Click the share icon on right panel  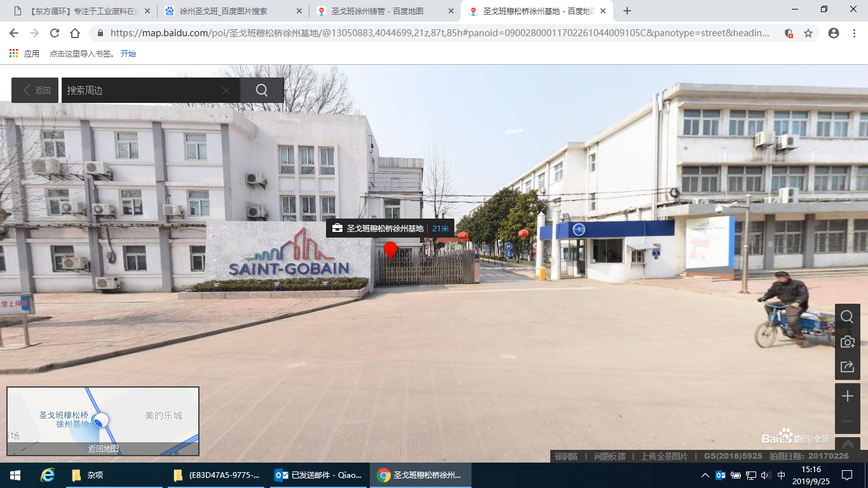pos(847,367)
